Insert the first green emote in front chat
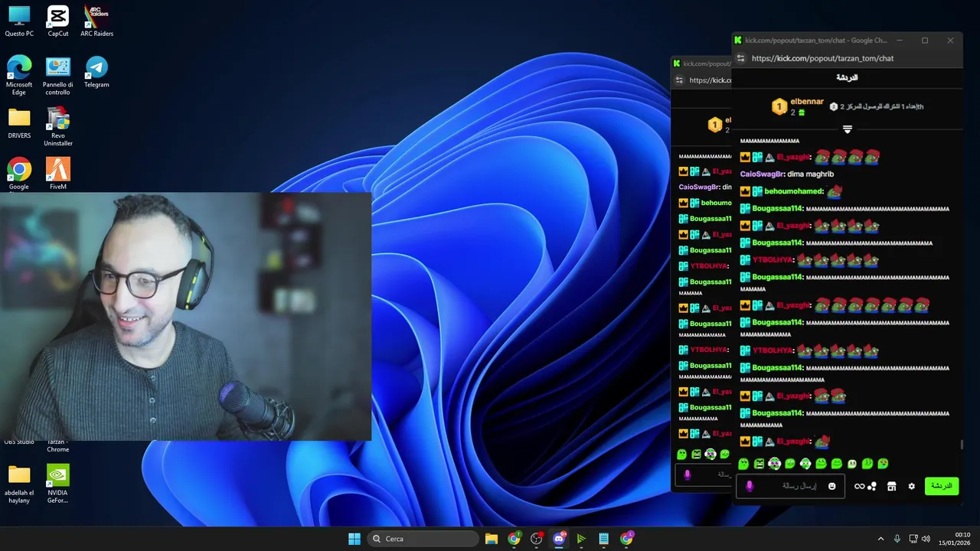This screenshot has height=551, width=980. click(x=743, y=464)
